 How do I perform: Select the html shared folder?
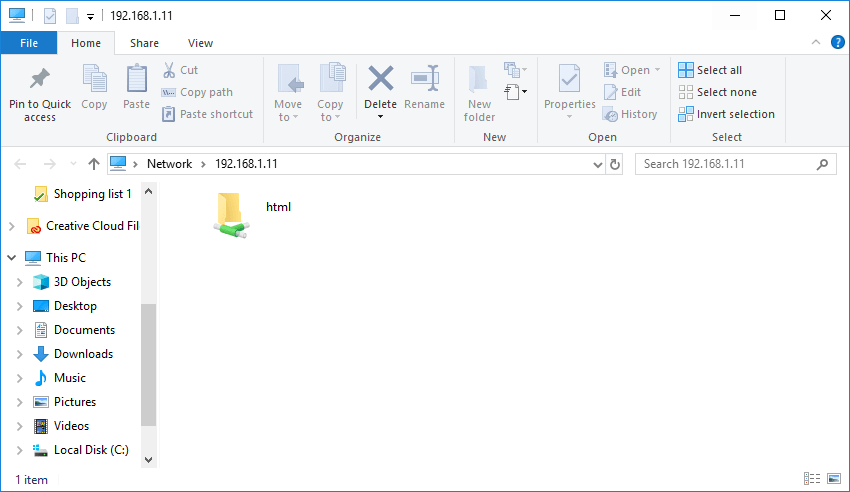pyautogui.click(x=252, y=215)
